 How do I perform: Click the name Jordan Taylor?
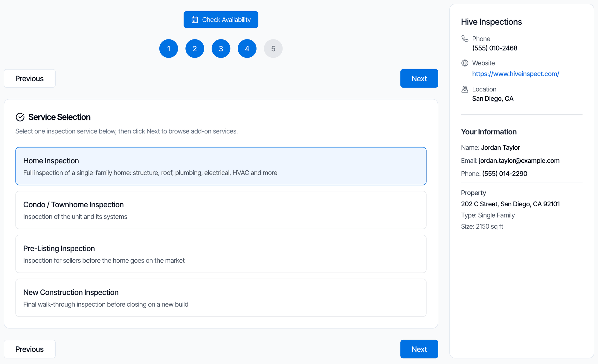[x=500, y=148]
